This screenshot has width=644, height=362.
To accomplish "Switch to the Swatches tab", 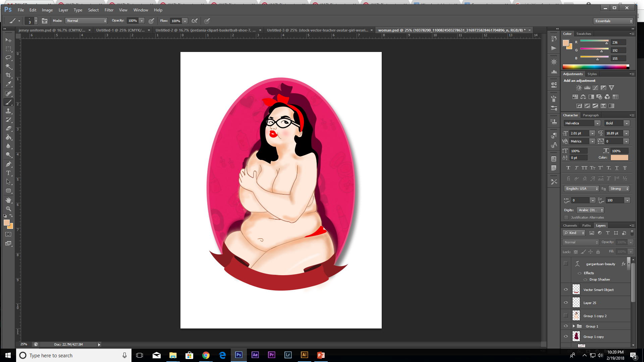I will tap(584, 34).
